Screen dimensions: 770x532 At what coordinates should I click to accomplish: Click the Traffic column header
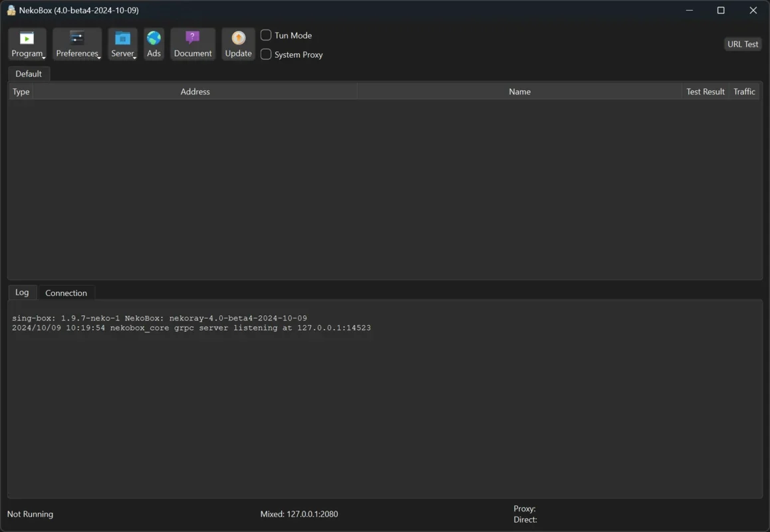[x=744, y=92]
